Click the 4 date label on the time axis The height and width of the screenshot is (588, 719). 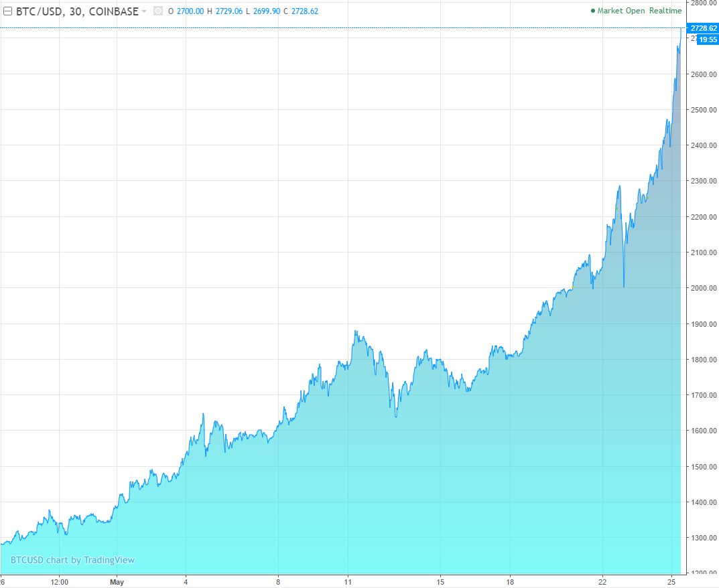[x=186, y=582]
